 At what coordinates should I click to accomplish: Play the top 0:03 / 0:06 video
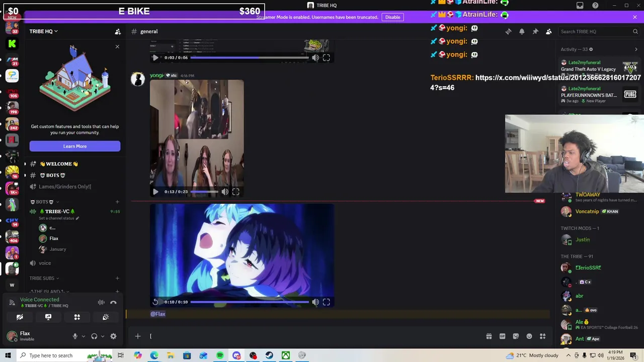tap(155, 58)
